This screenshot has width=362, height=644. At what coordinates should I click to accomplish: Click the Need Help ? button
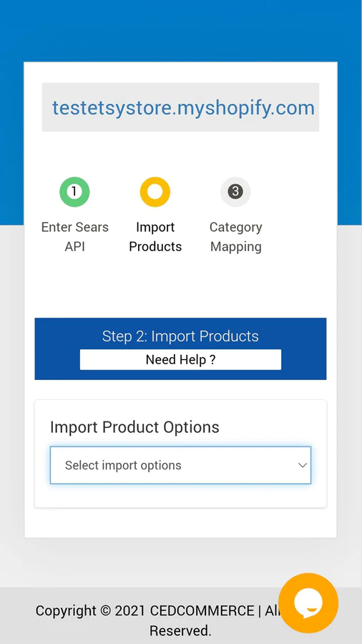click(180, 360)
